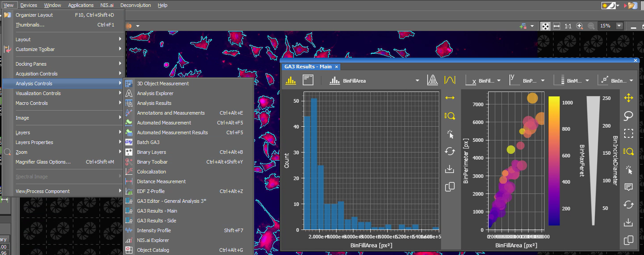The height and width of the screenshot is (255, 644).
Task: Click the tallest histogram bar
Action: [x=314, y=165]
